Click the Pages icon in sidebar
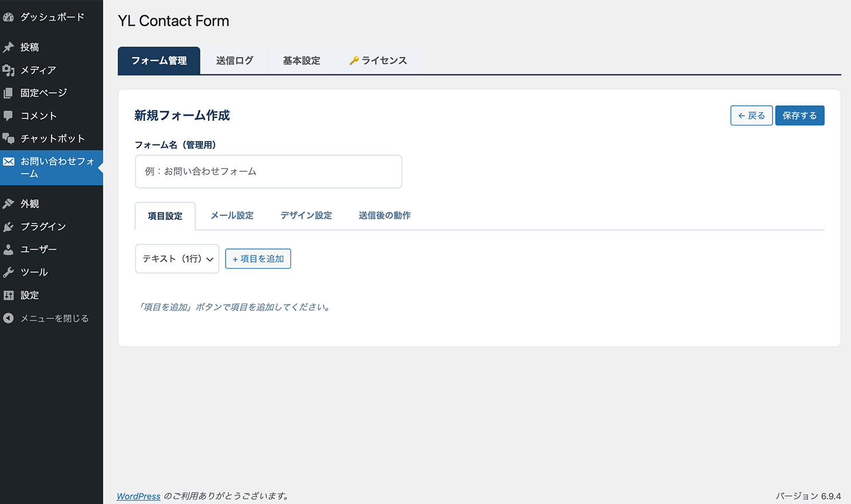 9,93
